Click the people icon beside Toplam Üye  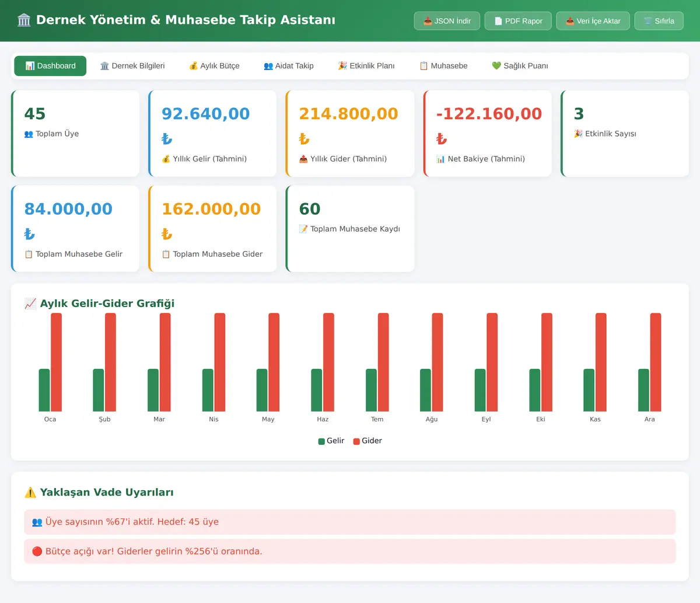pyautogui.click(x=29, y=134)
